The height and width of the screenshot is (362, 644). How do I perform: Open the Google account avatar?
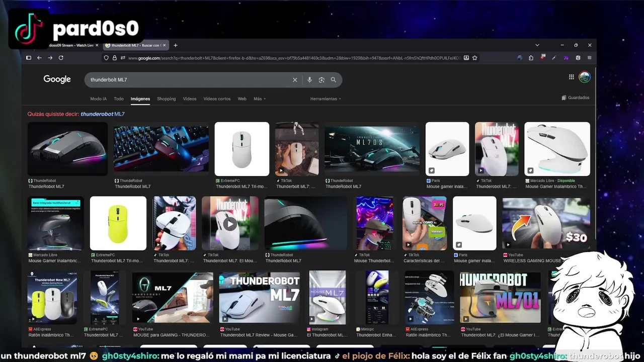click(x=584, y=77)
